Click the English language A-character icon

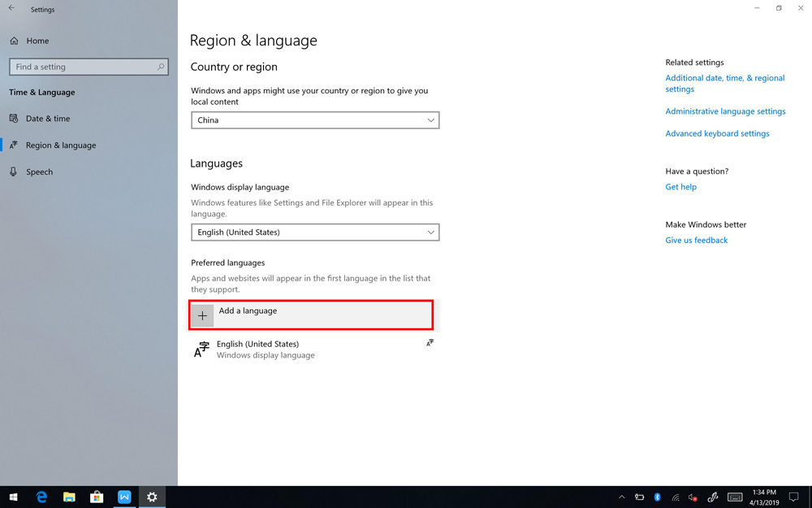(201, 350)
